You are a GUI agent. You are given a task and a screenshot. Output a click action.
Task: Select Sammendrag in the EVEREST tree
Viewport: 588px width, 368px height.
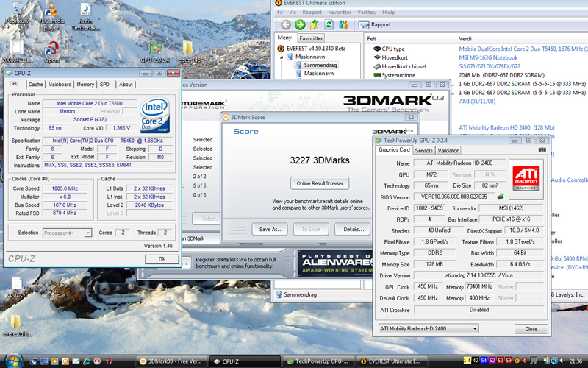pos(320,65)
